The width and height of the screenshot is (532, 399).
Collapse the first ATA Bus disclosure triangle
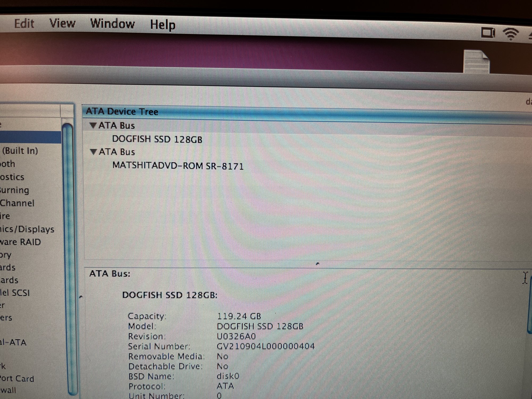(x=93, y=125)
